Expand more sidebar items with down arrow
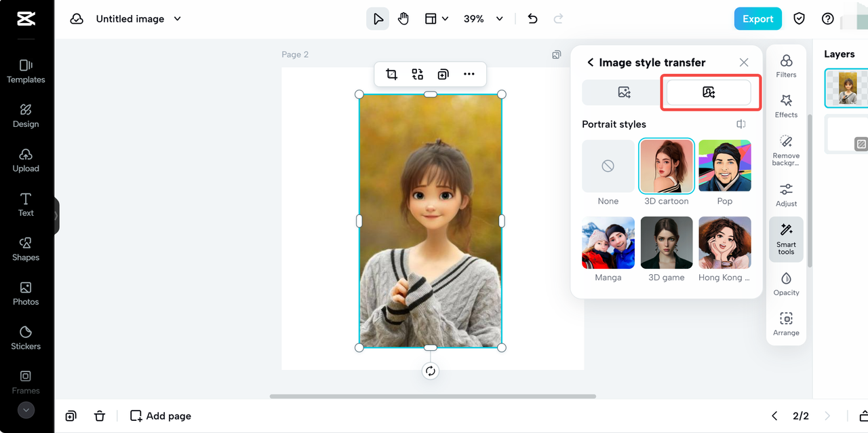Screen dimensions: 868x433 26,410
